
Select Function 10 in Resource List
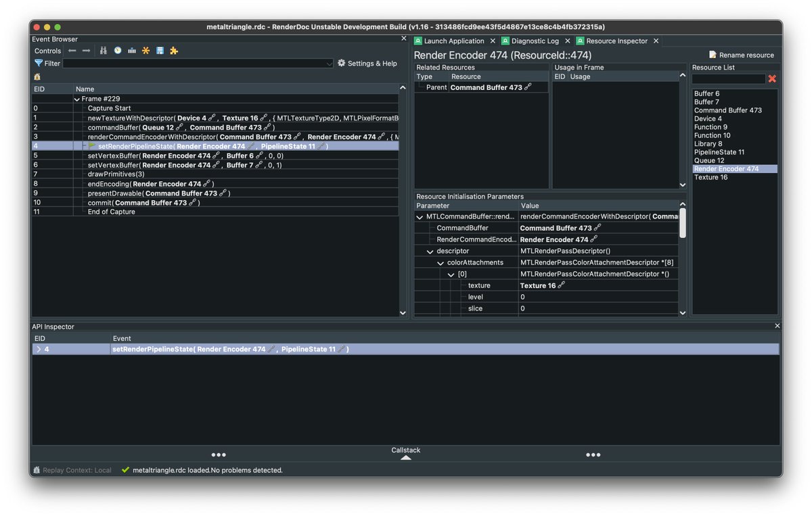735,135
